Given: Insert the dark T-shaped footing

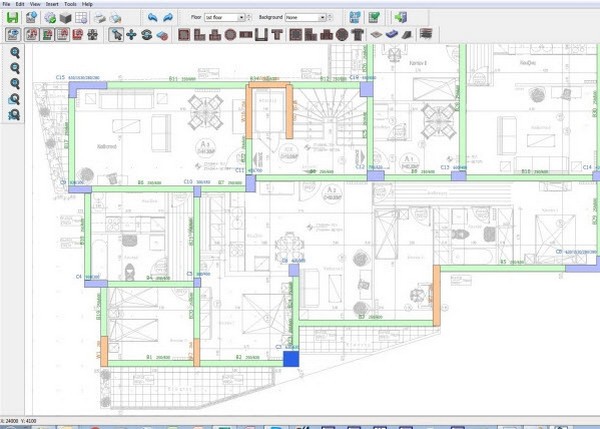Looking at the screenshot, I should pos(358,35).
